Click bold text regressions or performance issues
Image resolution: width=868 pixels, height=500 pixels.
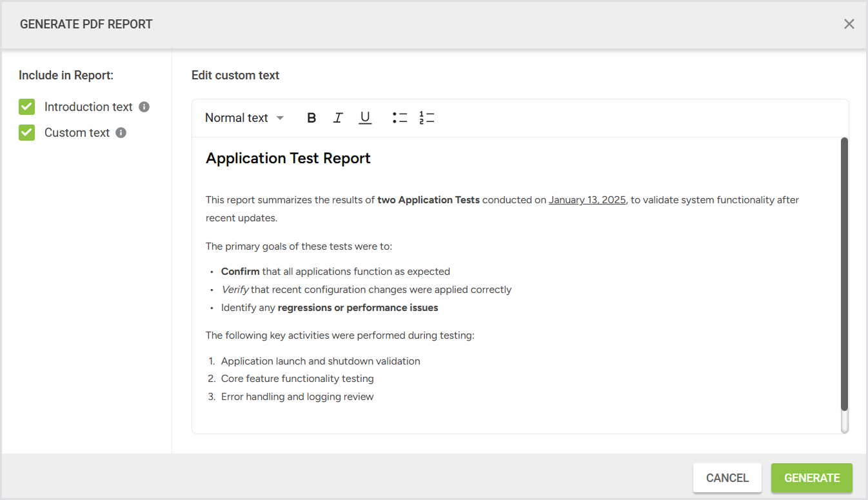click(357, 308)
